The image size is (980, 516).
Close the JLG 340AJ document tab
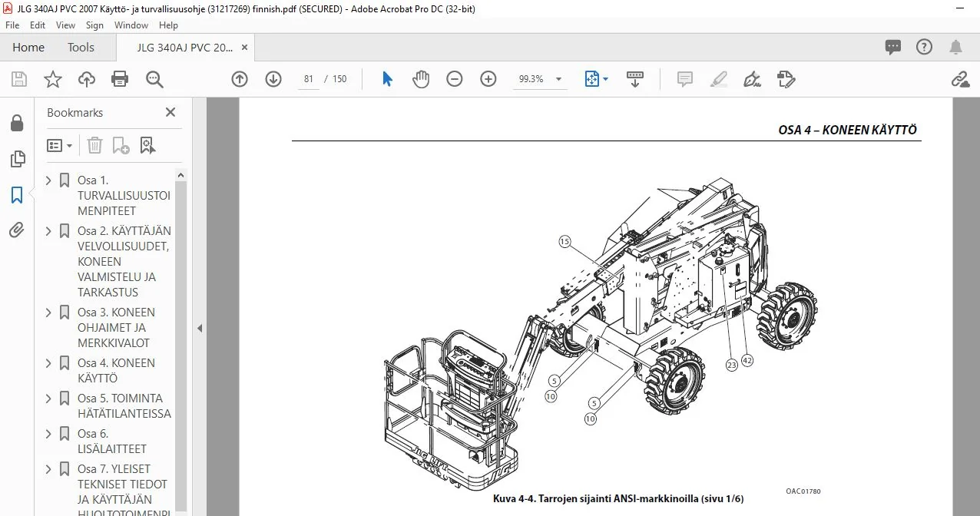point(243,48)
